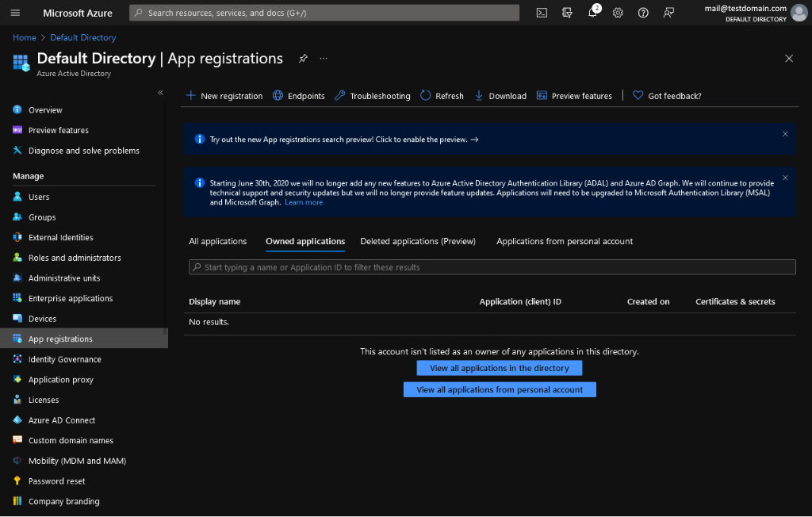Switch to the All applications tab
Screen dimensions: 812x517
click(217, 241)
